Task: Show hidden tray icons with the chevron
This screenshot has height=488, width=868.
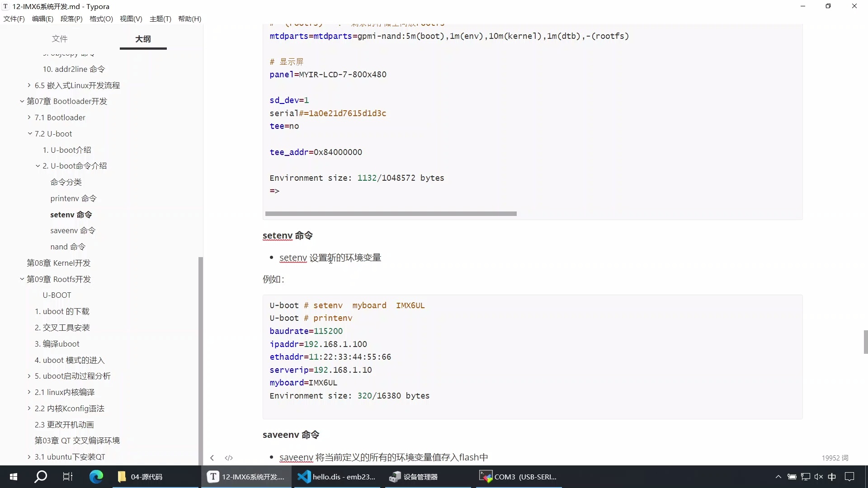Action: pyautogui.click(x=778, y=477)
